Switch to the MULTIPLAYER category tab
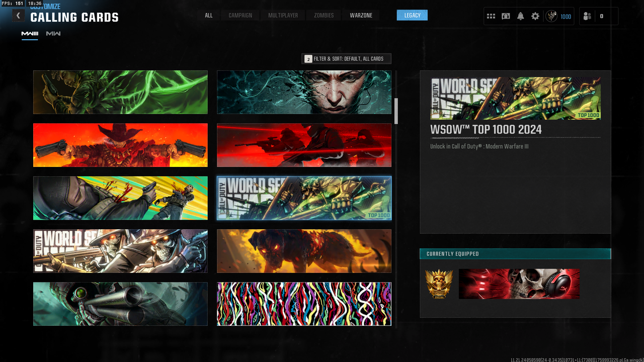 (283, 16)
